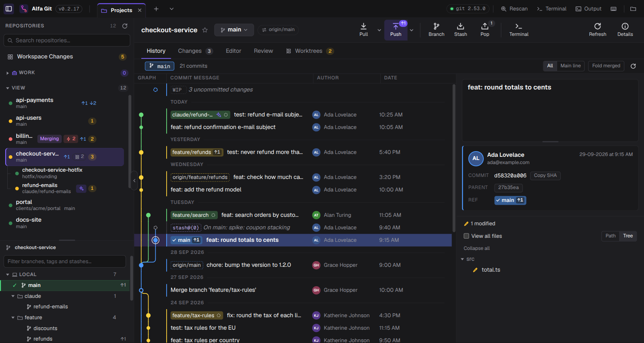Click the Push toolbar button
Viewport: 644px width, 343px height.
point(396,30)
